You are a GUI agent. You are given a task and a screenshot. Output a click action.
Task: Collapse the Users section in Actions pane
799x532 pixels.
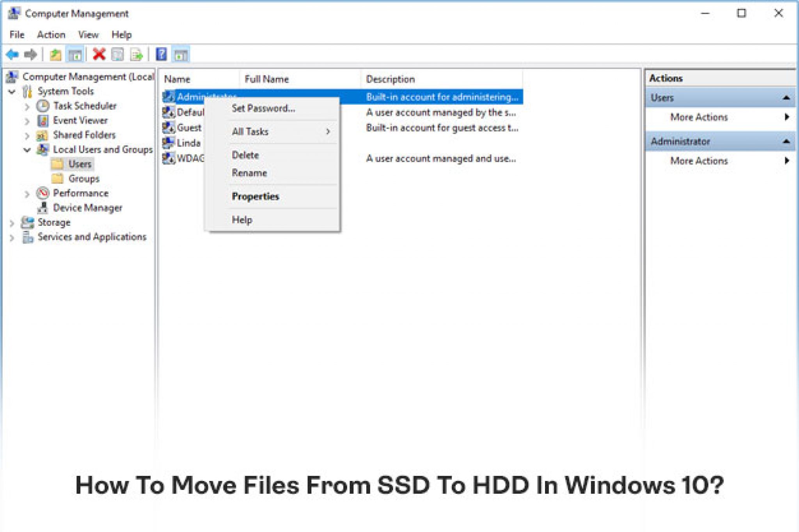[x=786, y=98]
